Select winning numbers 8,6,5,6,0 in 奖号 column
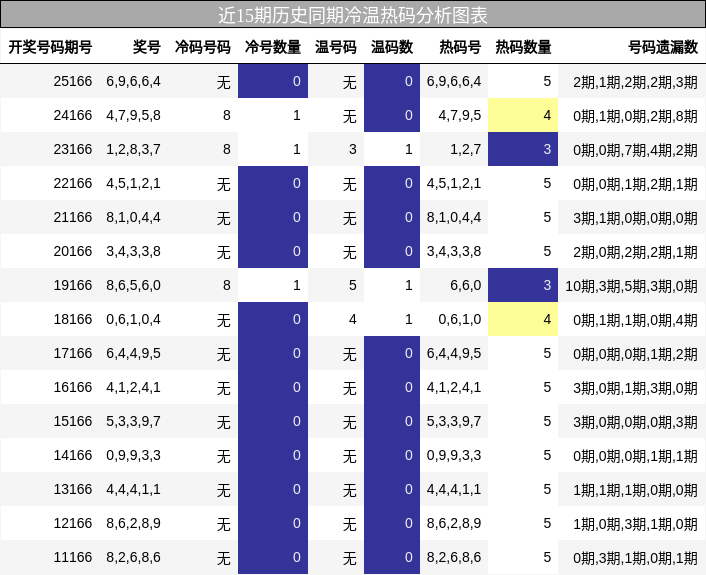The image size is (706, 575). (133, 285)
